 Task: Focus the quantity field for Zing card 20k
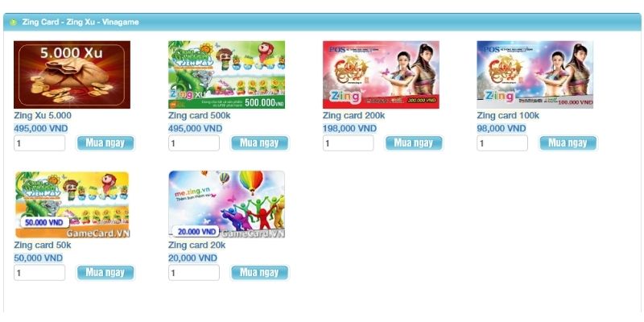[194, 273]
